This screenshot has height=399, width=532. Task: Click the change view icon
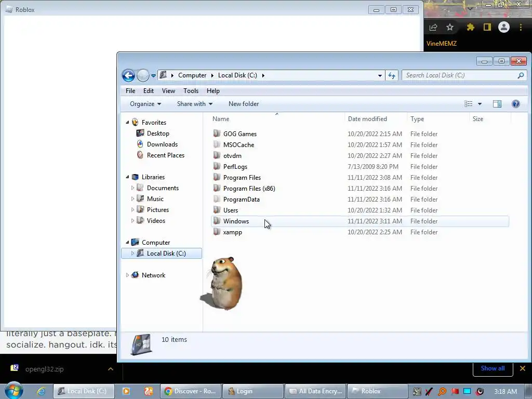point(468,104)
